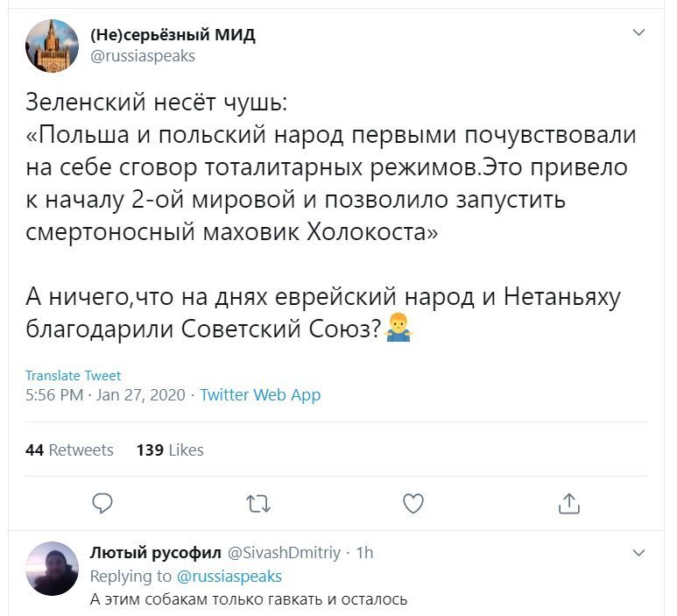
Task: Click the (Не)серьёзный МИД display name
Action: click(173, 34)
